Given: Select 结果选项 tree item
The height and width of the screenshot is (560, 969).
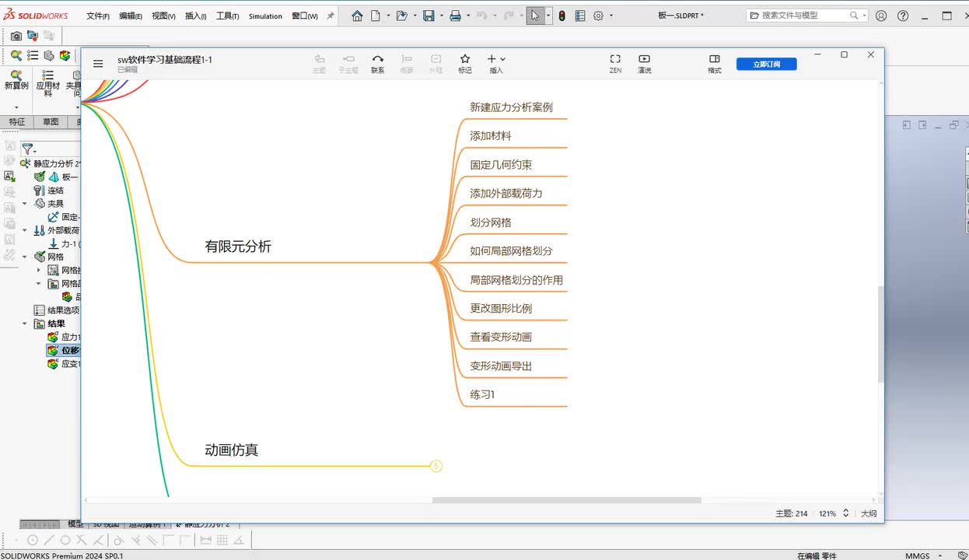Looking at the screenshot, I should click(57, 310).
